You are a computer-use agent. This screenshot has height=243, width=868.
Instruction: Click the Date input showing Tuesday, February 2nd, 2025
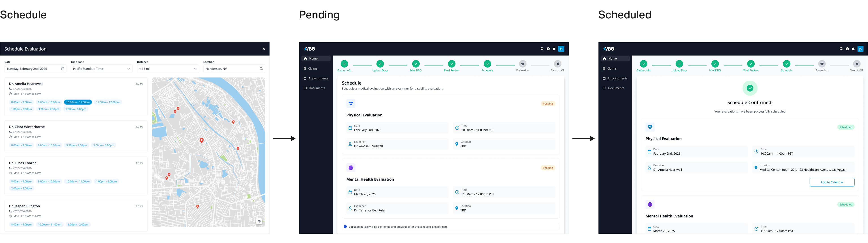[35, 69]
